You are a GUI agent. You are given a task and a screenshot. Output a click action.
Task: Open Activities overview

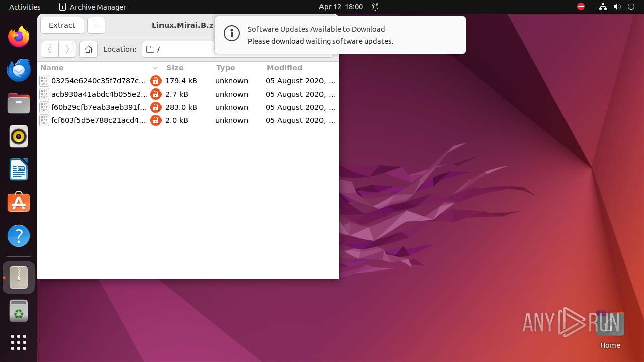point(25,7)
